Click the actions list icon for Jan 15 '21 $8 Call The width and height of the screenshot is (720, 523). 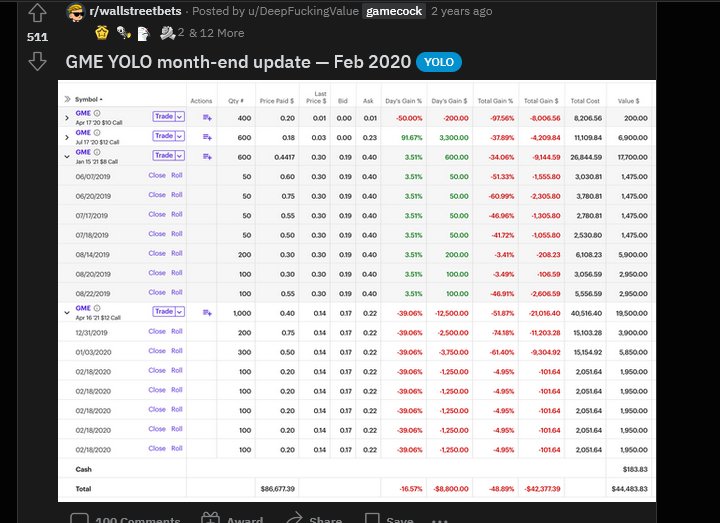207,157
